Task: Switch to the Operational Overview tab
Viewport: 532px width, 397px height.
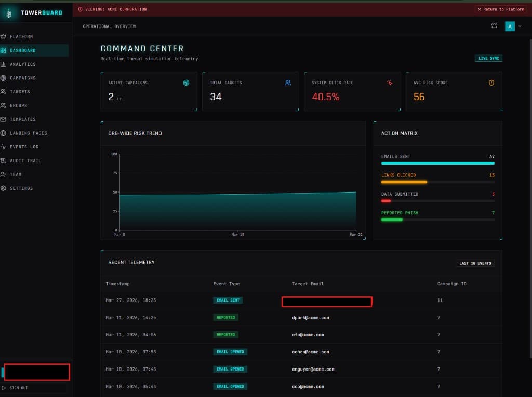Action: coord(110,26)
